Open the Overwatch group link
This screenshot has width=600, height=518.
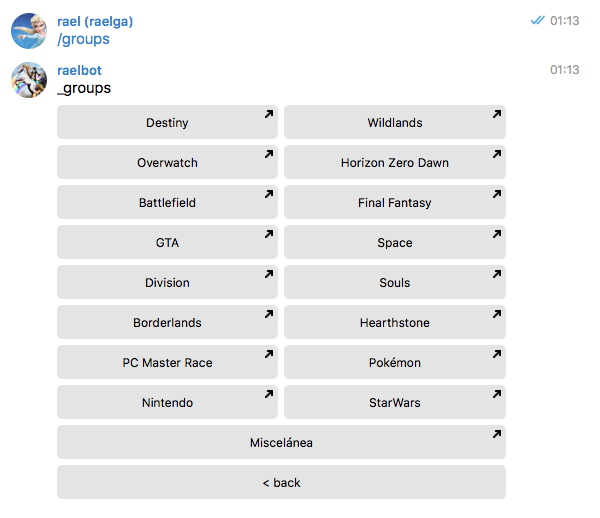point(167,163)
